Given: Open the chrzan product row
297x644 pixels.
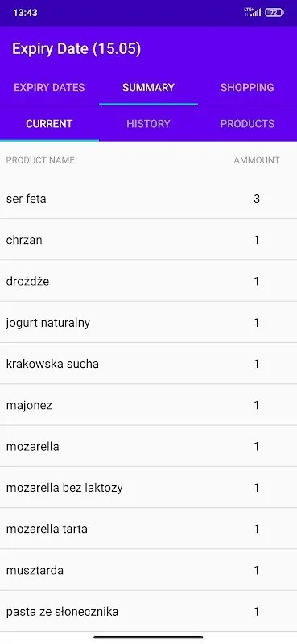Looking at the screenshot, I should click(x=148, y=240).
